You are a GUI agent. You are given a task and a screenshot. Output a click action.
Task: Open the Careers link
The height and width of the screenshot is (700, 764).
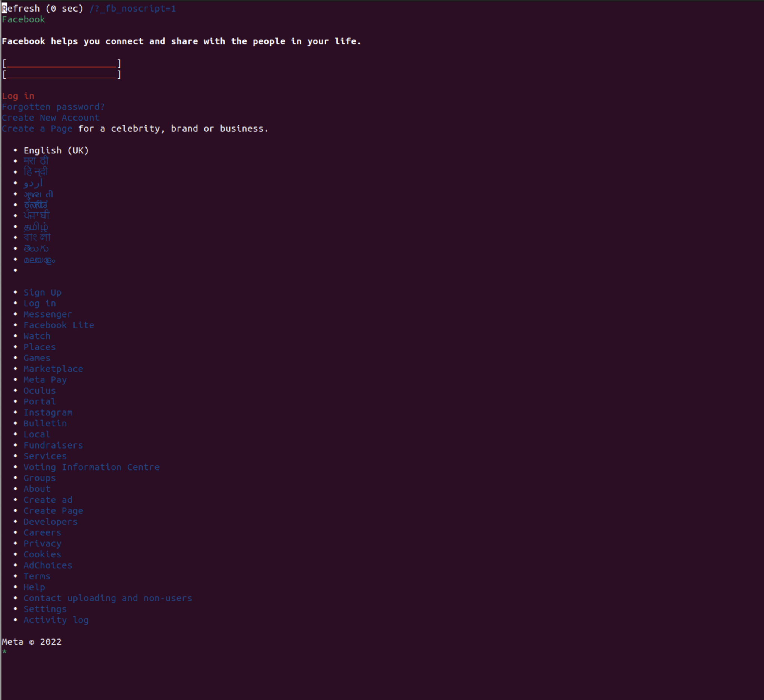[43, 533]
